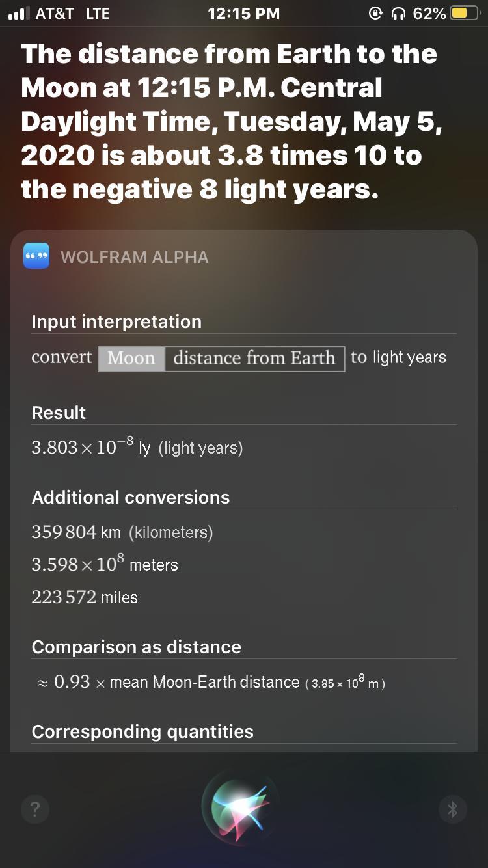488x868 pixels.
Task: Open the WOLFRAM ALPHA header label
Action: tap(135, 257)
